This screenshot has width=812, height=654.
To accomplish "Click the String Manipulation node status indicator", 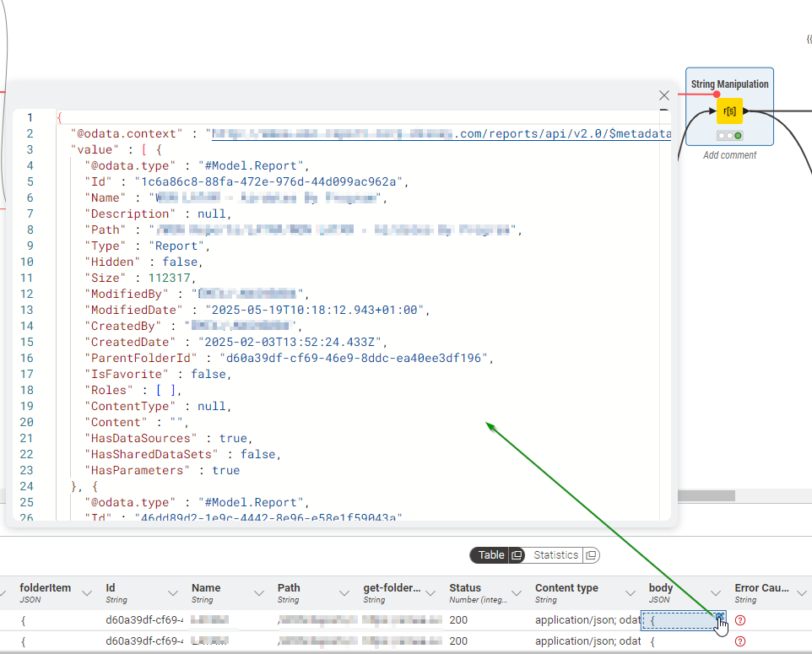I will coord(729,136).
